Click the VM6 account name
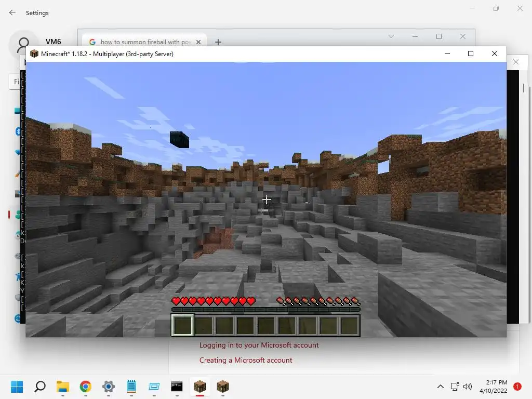 (54, 42)
